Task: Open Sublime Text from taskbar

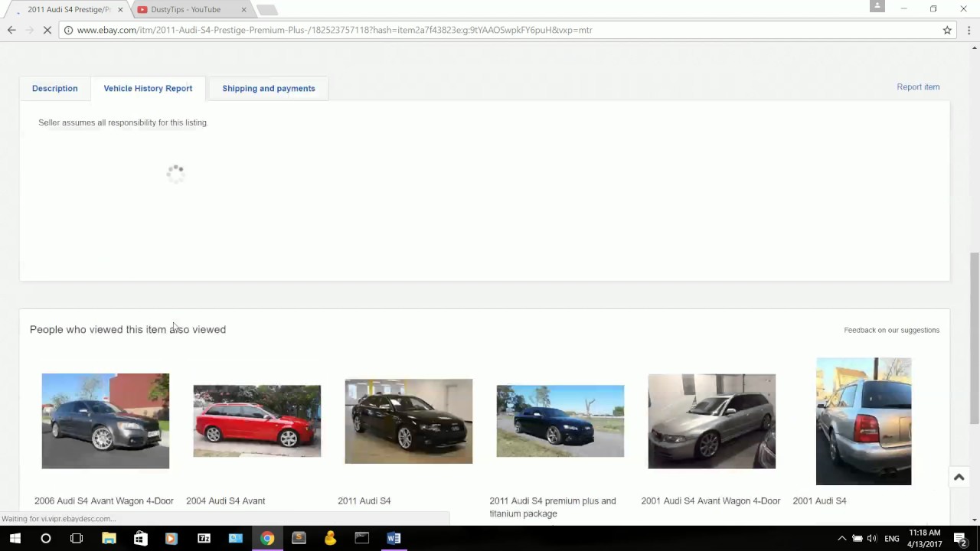Action: (x=299, y=538)
